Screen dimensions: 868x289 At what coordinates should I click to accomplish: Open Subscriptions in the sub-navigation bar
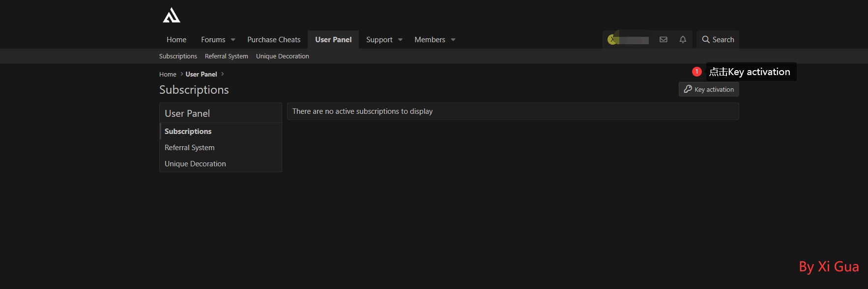click(178, 56)
